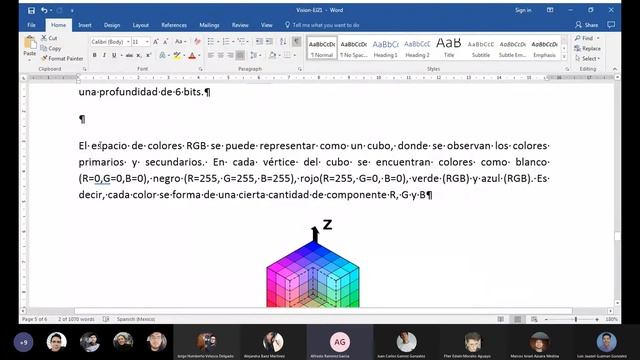Align text to the left
The width and height of the screenshot is (640, 360).
click(x=211, y=55)
